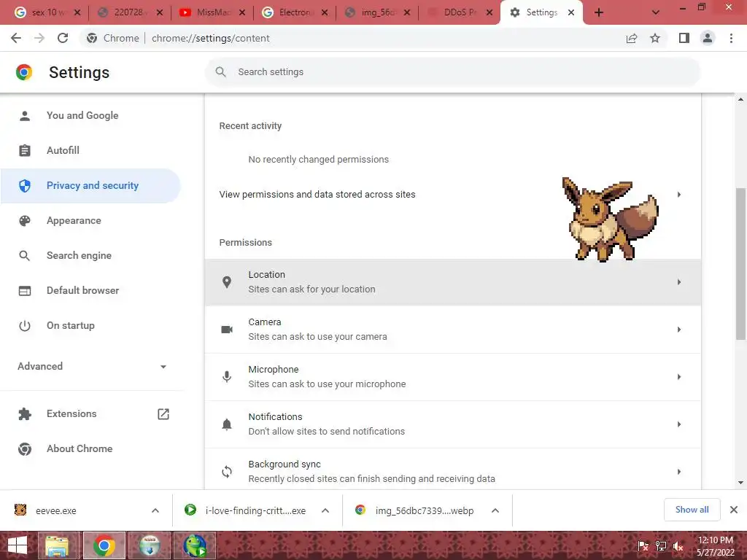Open Windows Start menu
The image size is (747, 560).
tap(18, 545)
